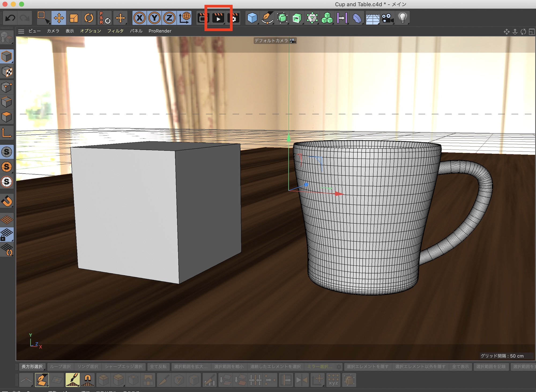Image resolution: width=536 pixels, height=392 pixels.
Task: Toggle the X axis lock
Action: 139,18
